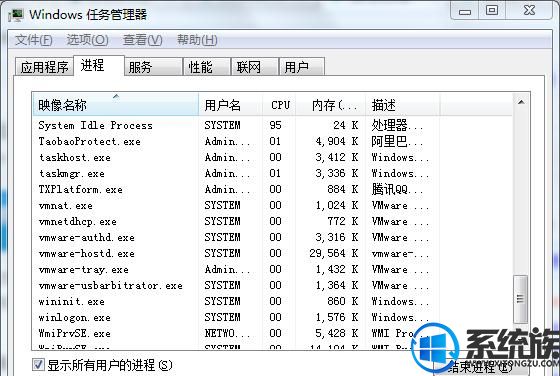Image resolution: width=560 pixels, height=376 pixels.
Task: Maximize the Task Manager window
Action: [492, 10]
